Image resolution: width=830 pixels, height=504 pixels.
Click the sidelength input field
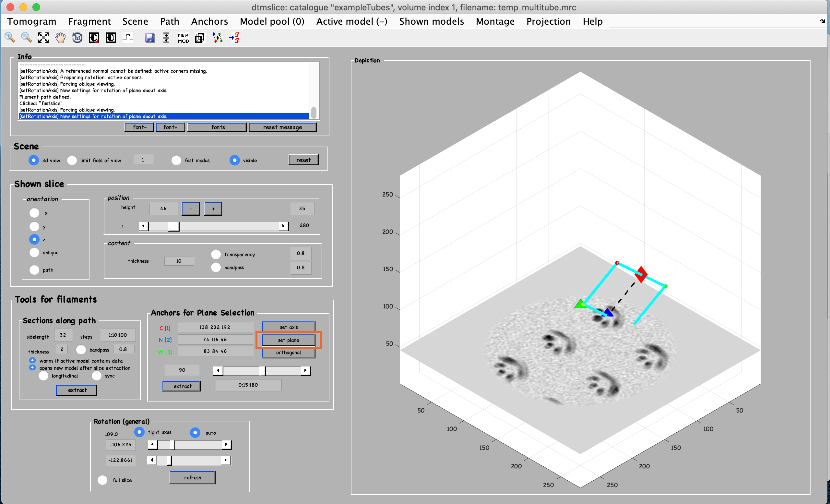63,335
